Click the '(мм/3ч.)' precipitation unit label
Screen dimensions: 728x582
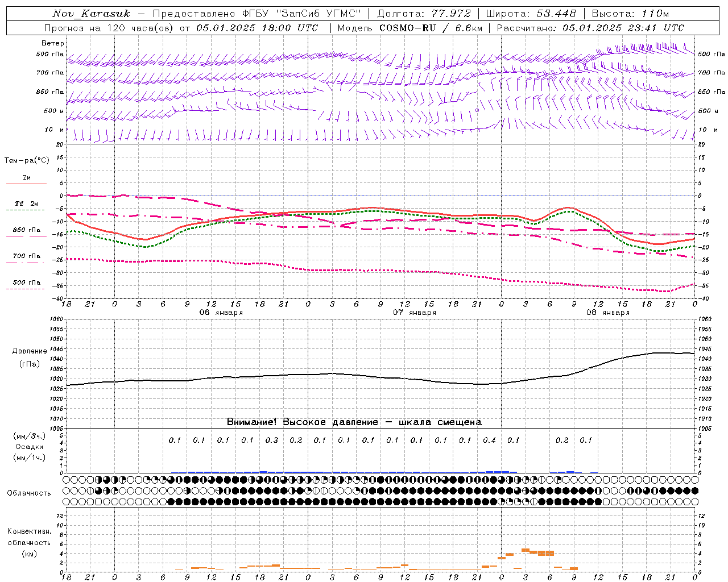[30, 436]
